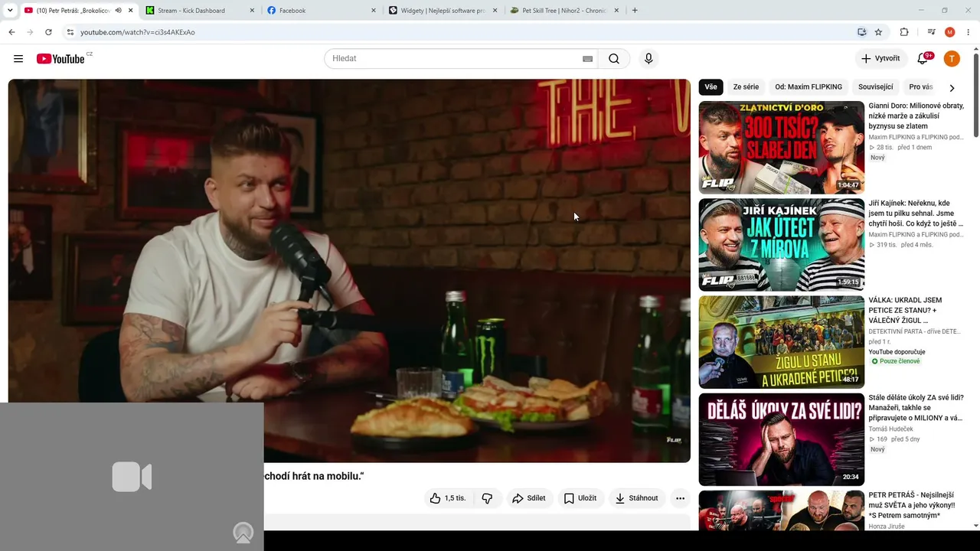Open 'Jiří Kajínek: Neřeknu, kde' video title

916,214
